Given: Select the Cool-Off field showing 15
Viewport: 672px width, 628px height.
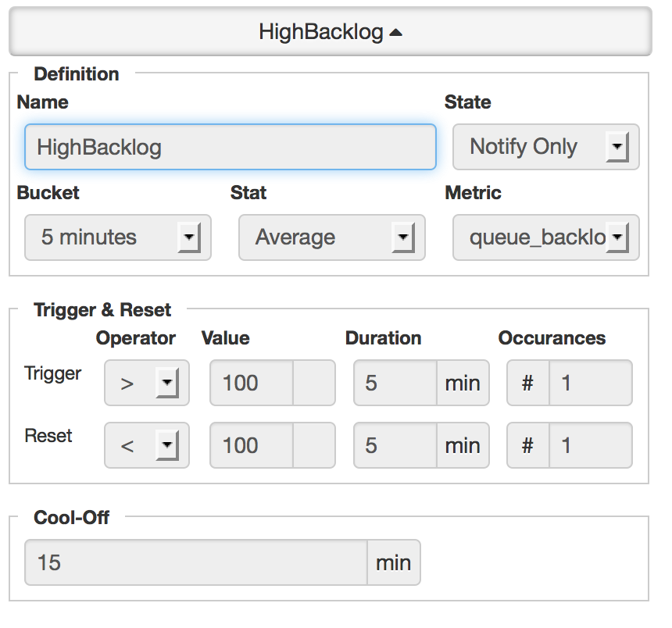Looking at the screenshot, I should (195, 562).
